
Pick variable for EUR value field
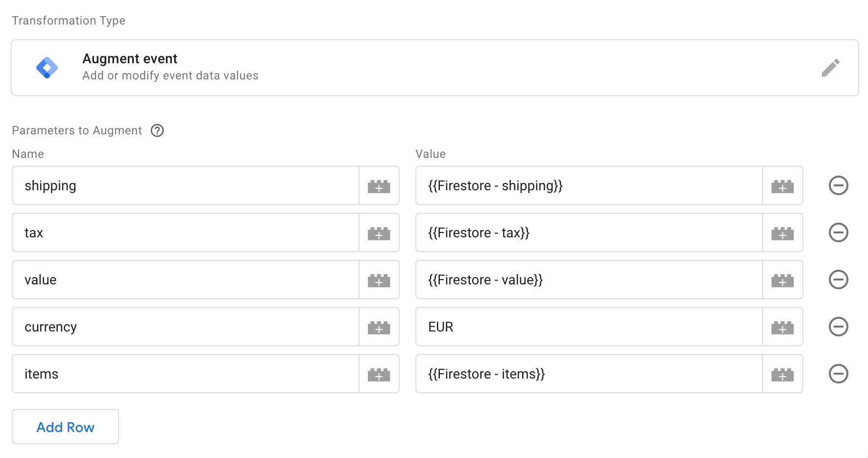(x=783, y=327)
